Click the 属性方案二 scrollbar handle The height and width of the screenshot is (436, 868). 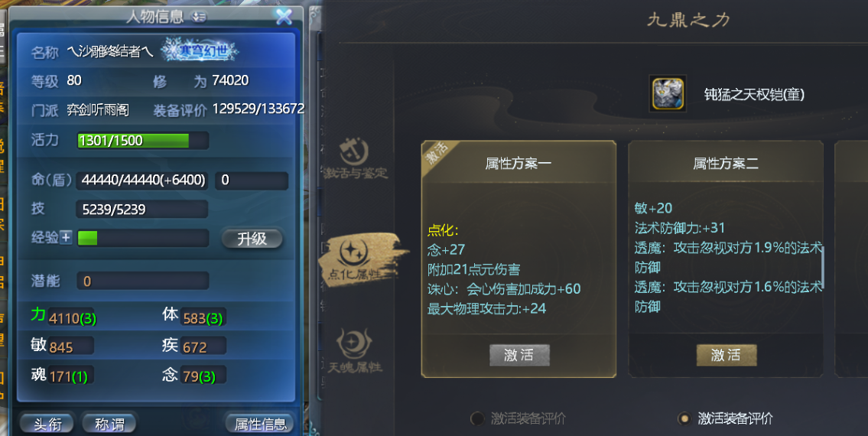[x=823, y=268]
